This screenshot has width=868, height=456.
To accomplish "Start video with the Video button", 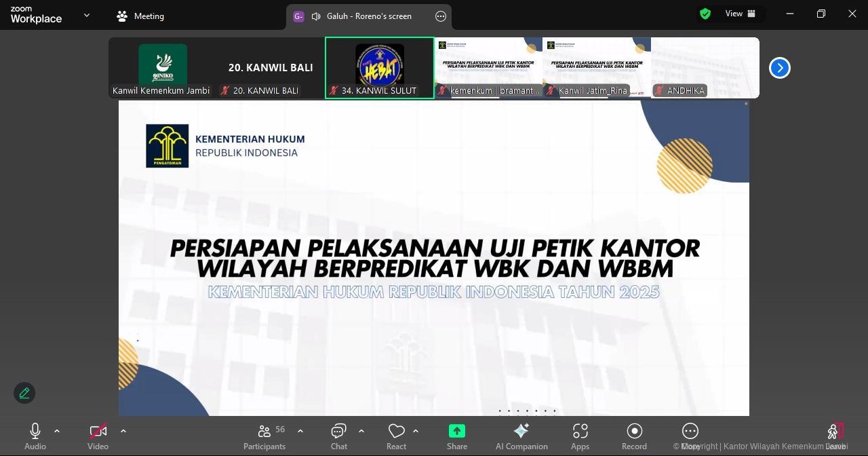I will [x=98, y=436].
